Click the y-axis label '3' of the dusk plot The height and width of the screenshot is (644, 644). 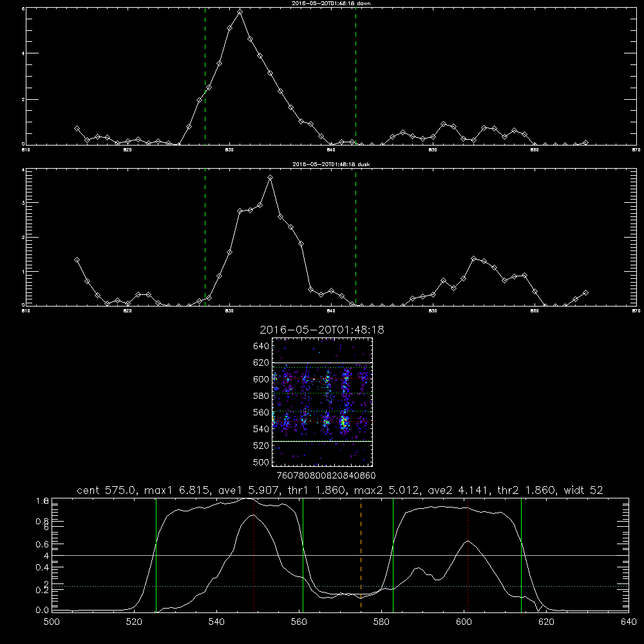pyautogui.click(x=23, y=203)
